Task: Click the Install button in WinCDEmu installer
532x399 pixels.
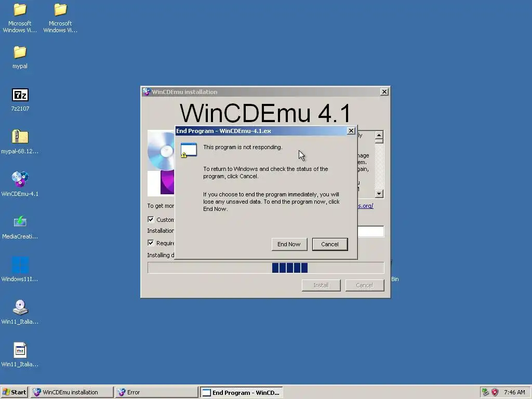Action: pyautogui.click(x=321, y=285)
